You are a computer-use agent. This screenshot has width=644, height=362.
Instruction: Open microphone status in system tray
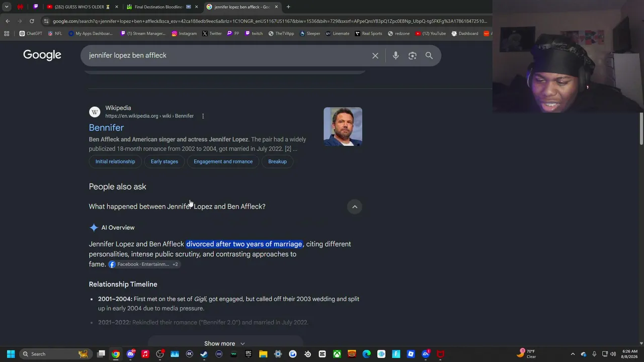(594, 354)
